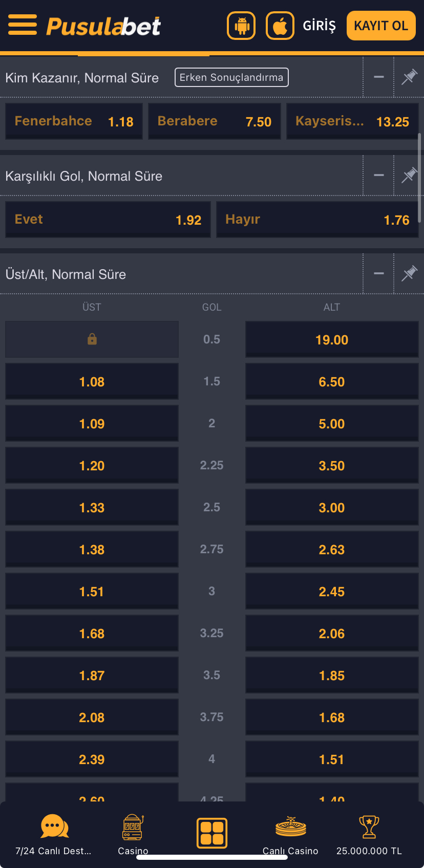
Task: Collapse the Karşılıklı Gol section
Action: (x=379, y=176)
